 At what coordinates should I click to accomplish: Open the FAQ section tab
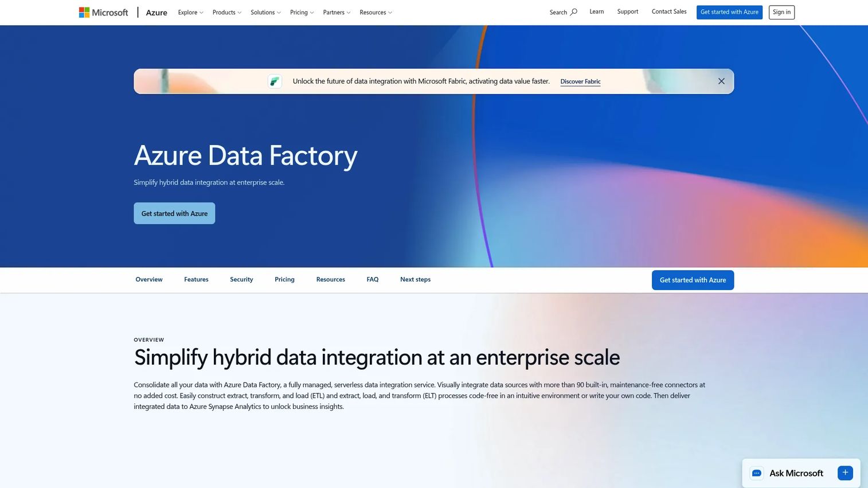(373, 280)
